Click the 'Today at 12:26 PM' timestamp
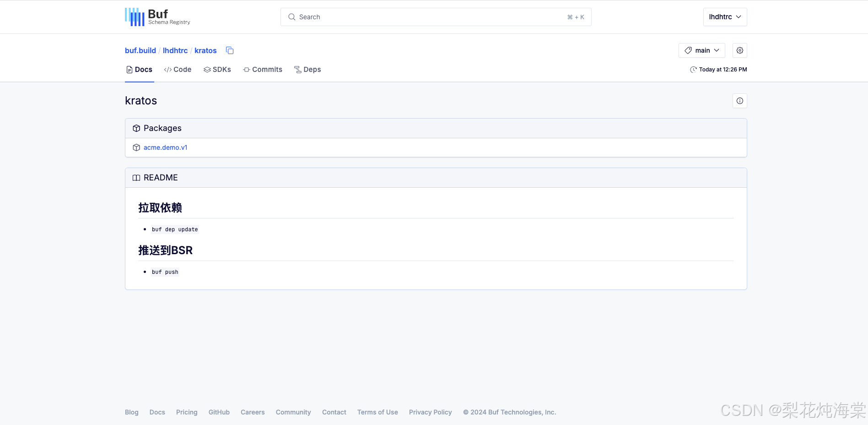The width and height of the screenshot is (868, 425). point(723,70)
